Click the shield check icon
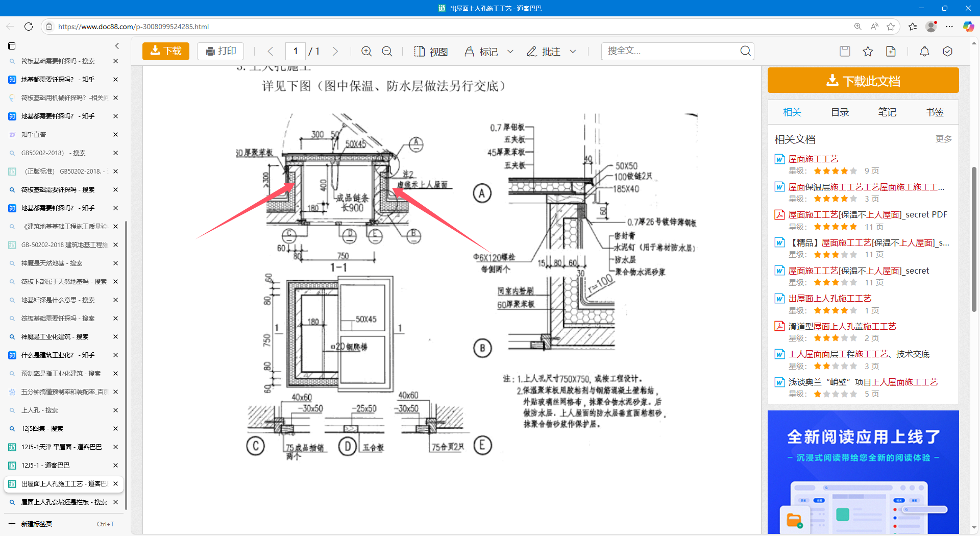The height and width of the screenshot is (536, 980). [948, 51]
